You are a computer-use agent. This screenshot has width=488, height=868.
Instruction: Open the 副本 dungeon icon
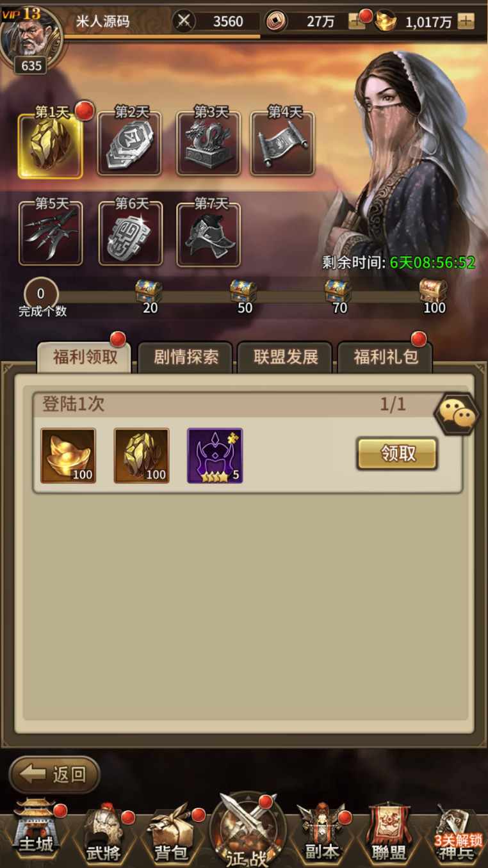(321, 833)
